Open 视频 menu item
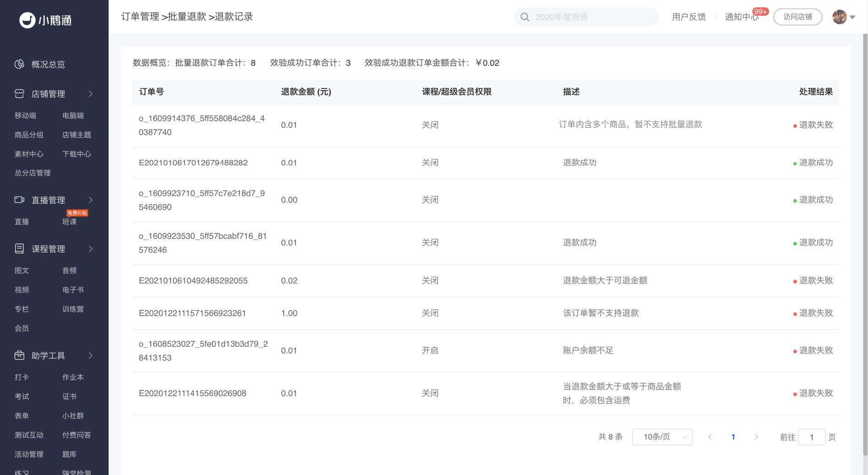 [x=22, y=290]
